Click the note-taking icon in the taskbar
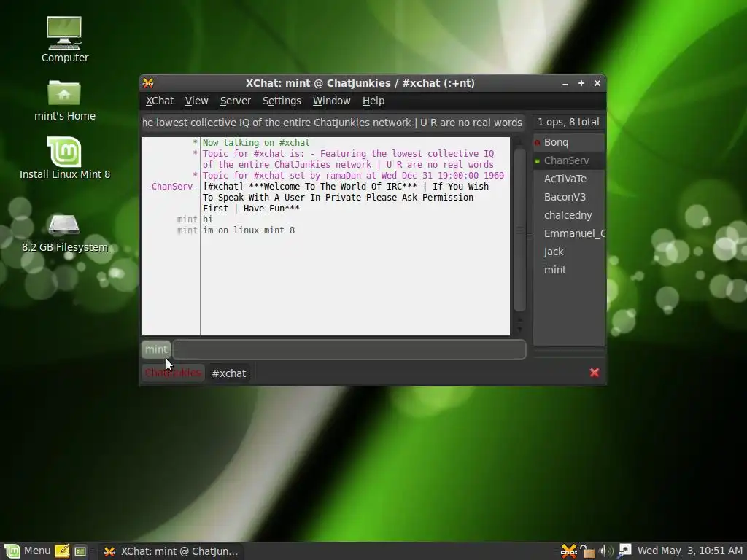This screenshot has height=560, width=747. [63, 551]
